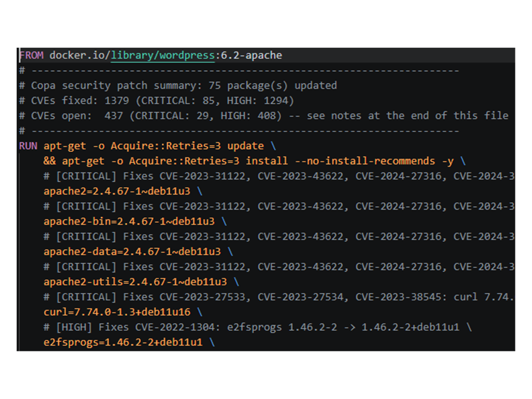Click the 'apache2-utils=2.4.67-1~deb11u3' package line

click(x=135, y=282)
